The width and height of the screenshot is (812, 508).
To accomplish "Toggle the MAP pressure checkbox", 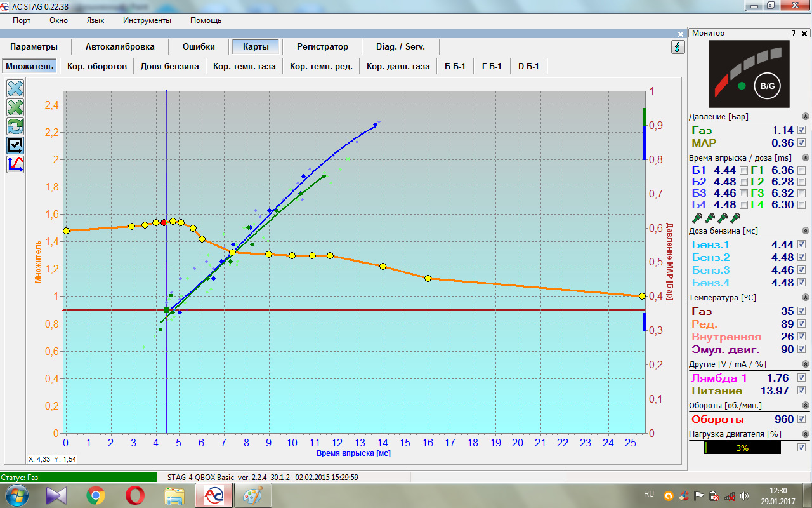I will 801,143.
